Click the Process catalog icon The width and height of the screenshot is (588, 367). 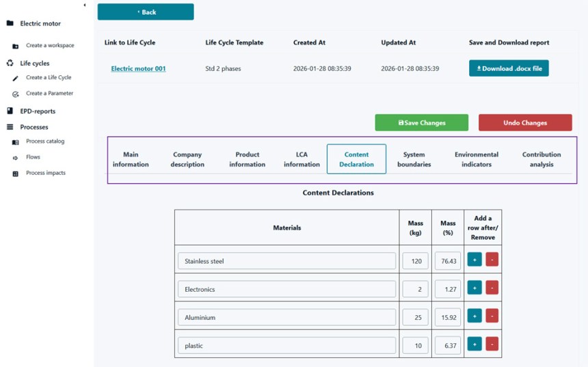(16, 142)
